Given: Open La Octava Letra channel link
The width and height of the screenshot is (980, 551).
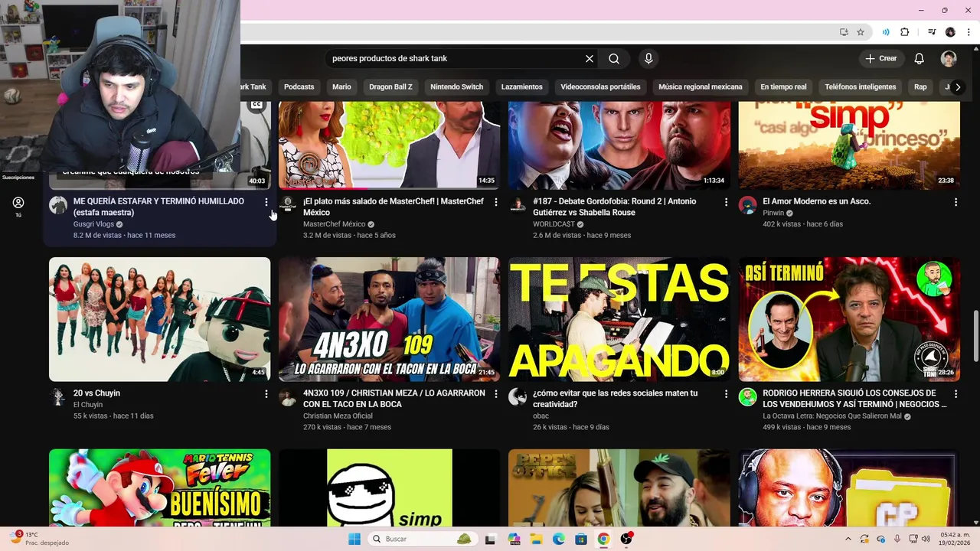Looking at the screenshot, I should coord(832,416).
